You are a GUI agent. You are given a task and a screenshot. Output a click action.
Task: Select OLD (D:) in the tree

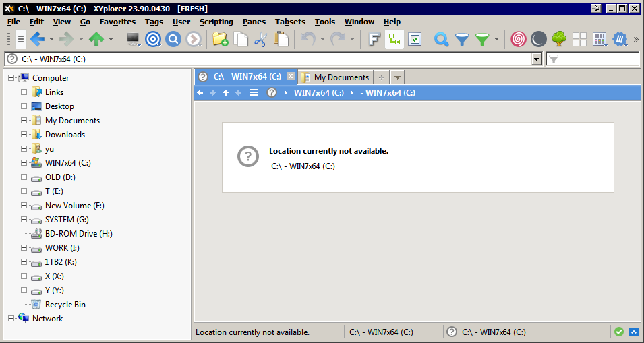60,177
